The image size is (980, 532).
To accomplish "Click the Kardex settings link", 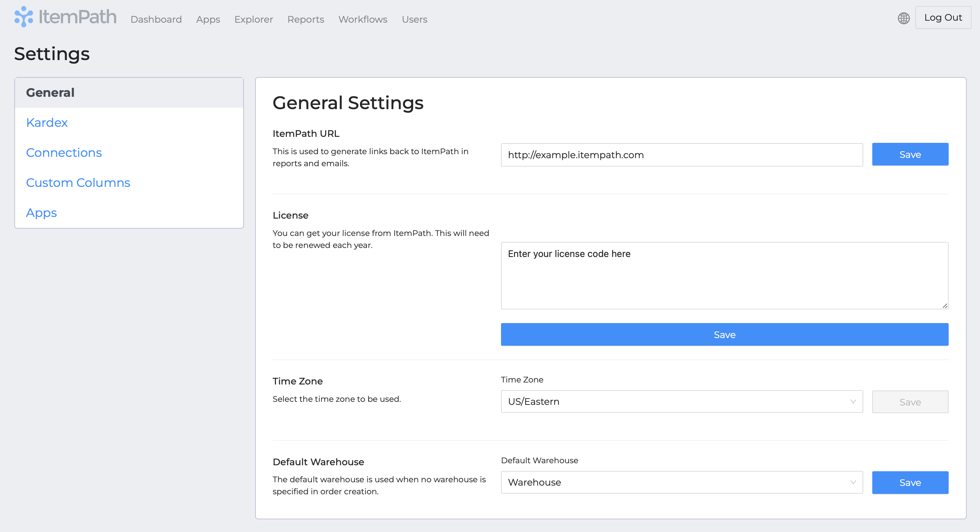I will tap(46, 122).
